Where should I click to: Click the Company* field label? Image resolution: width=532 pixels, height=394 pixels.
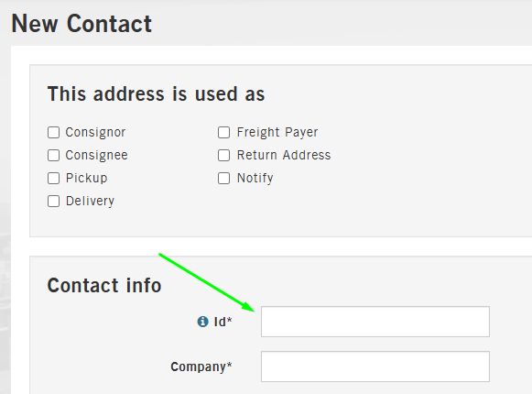(x=201, y=367)
